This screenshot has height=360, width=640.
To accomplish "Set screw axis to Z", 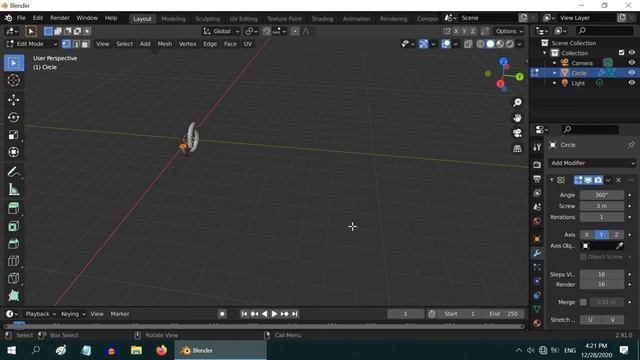I will pos(616,235).
